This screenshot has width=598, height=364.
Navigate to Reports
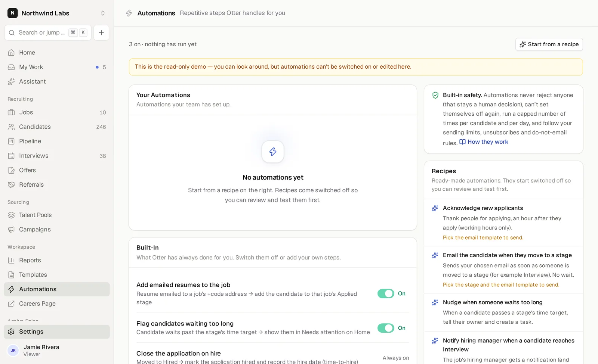57,260
